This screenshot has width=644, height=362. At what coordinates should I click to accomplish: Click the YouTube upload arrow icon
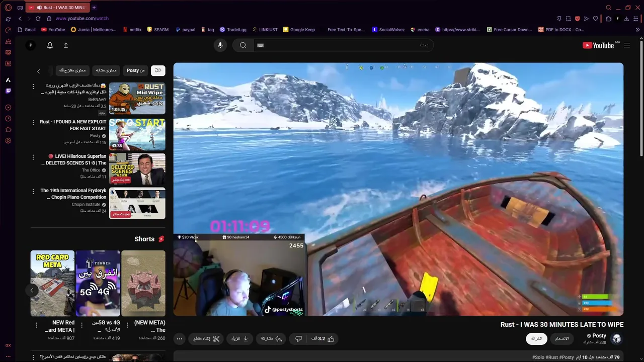(66, 45)
